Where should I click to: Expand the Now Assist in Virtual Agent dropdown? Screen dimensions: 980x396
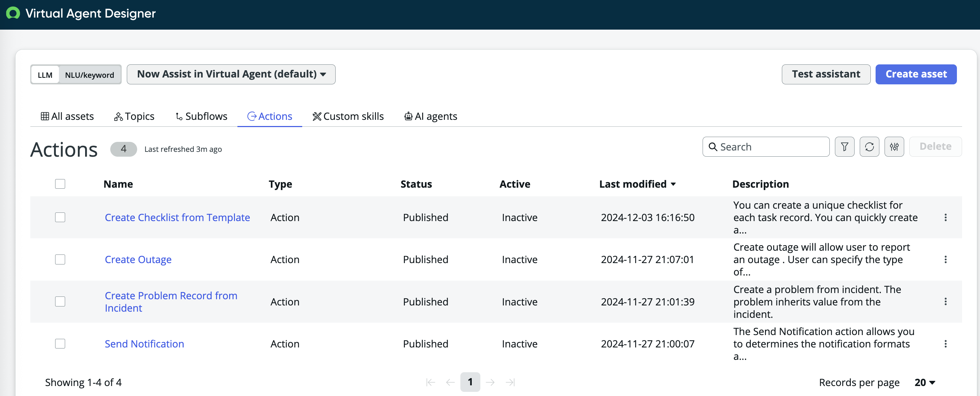point(231,74)
